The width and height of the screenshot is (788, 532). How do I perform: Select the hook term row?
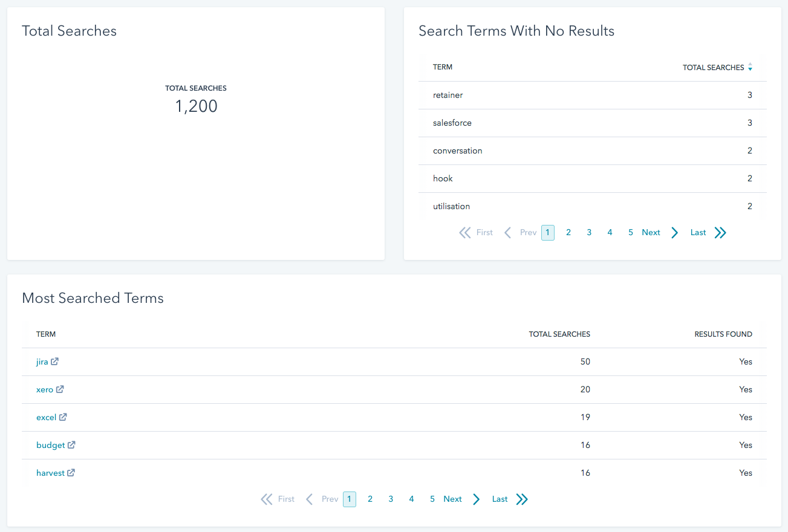tap(593, 179)
